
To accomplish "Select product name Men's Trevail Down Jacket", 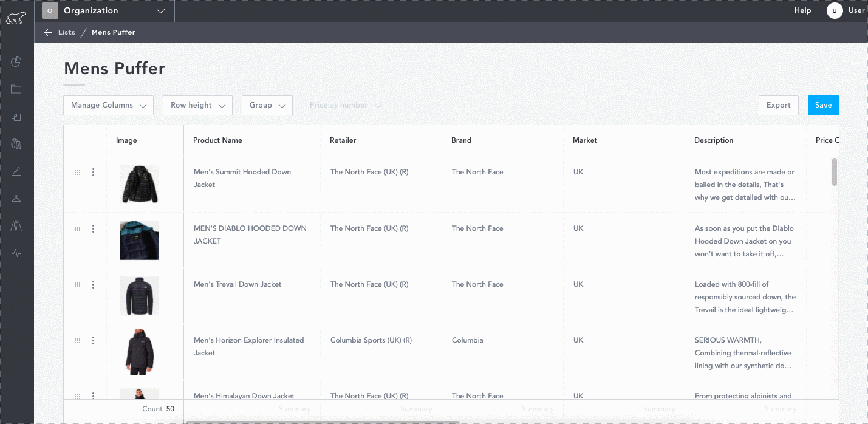I will click(238, 284).
